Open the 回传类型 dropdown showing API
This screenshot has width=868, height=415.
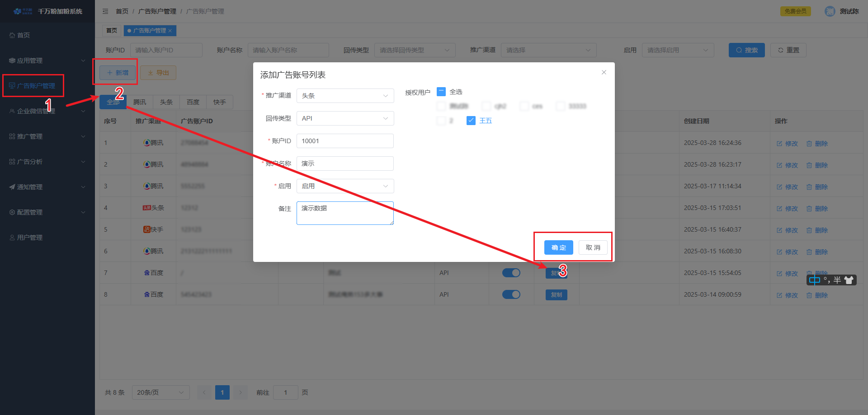coord(345,118)
